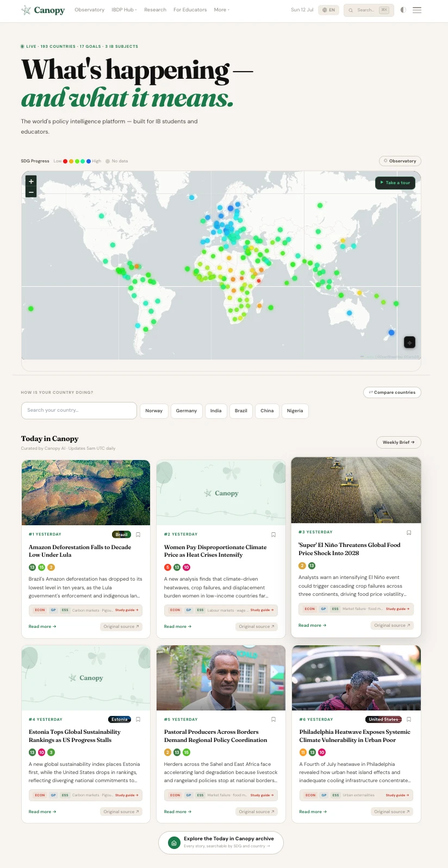Start the Take a tour button

point(395,183)
